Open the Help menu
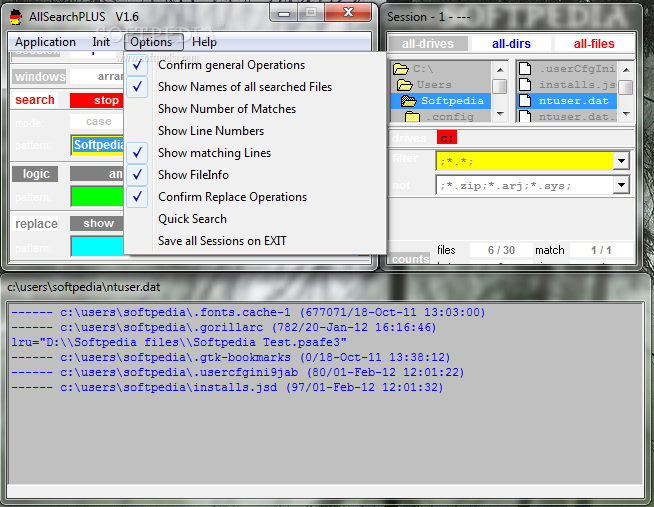The height and width of the screenshot is (507, 654). pyautogui.click(x=204, y=42)
